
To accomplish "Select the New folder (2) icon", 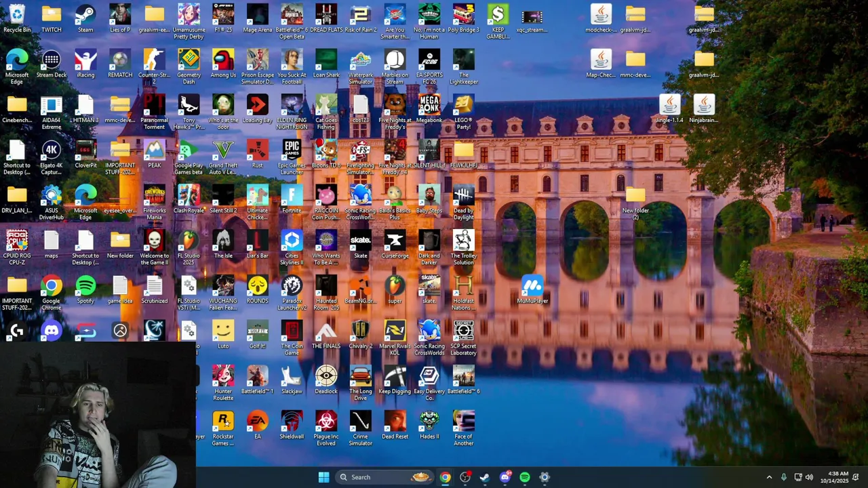I will (x=635, y=202).
